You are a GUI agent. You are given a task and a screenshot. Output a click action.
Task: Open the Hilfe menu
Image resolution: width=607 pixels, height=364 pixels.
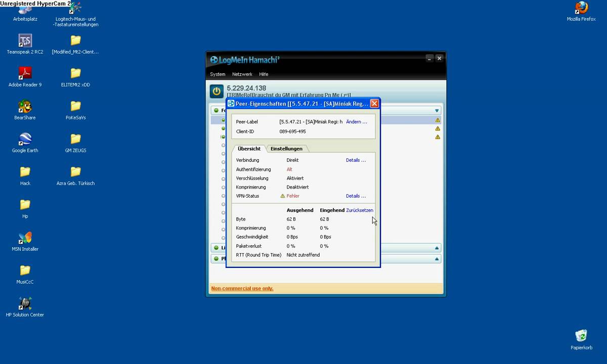click(x=264, y=74)
